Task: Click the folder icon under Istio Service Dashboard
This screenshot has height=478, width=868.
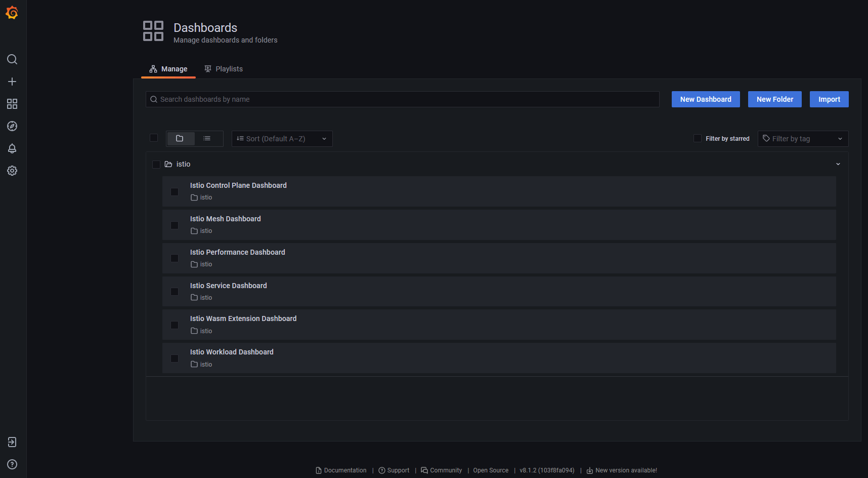Action: click(x=194, y=298)
